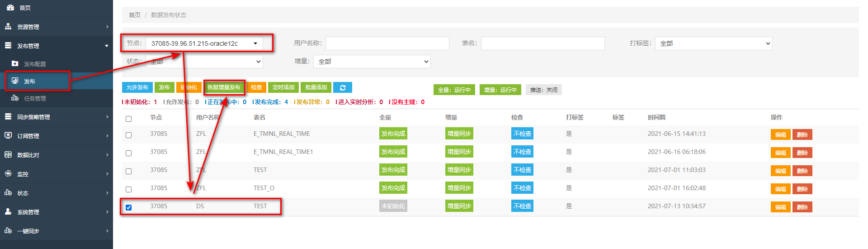Click the 任务管理 chart icon

click(x=15, y=98)
